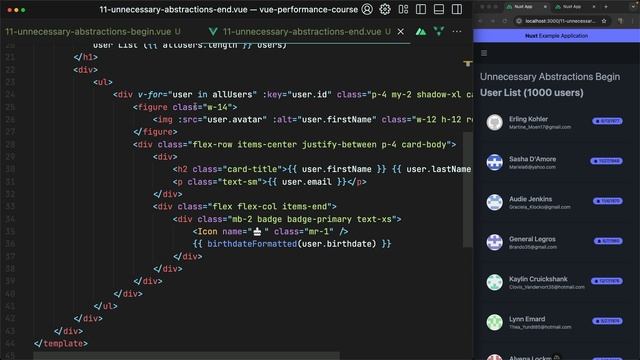Reload the browser page
640x360 pixels.
(x=504, y=21)
